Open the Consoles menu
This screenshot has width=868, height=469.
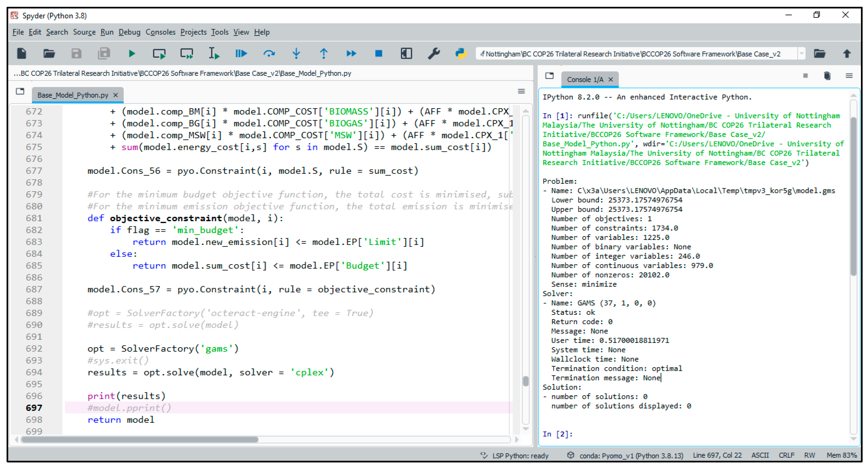pos(160,32)
